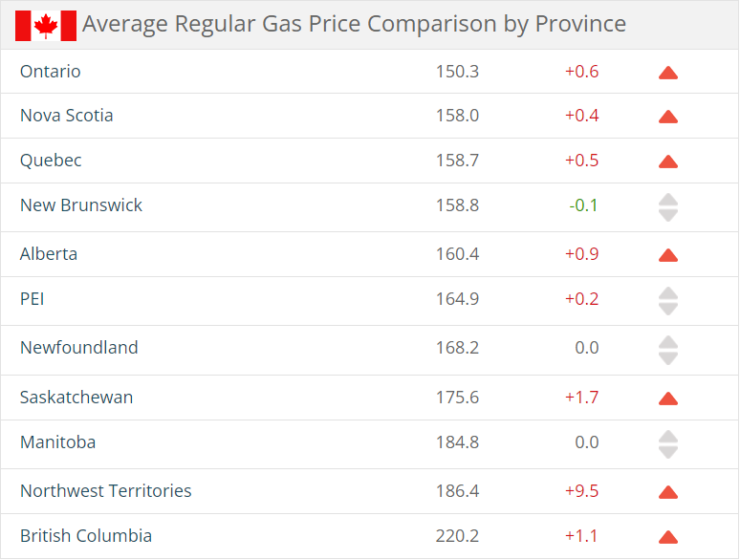Image resolution: width=740 pixels, height=560 pixels.
Task: Click British Columbia's red trend arrow
Action: pos(668,537)
